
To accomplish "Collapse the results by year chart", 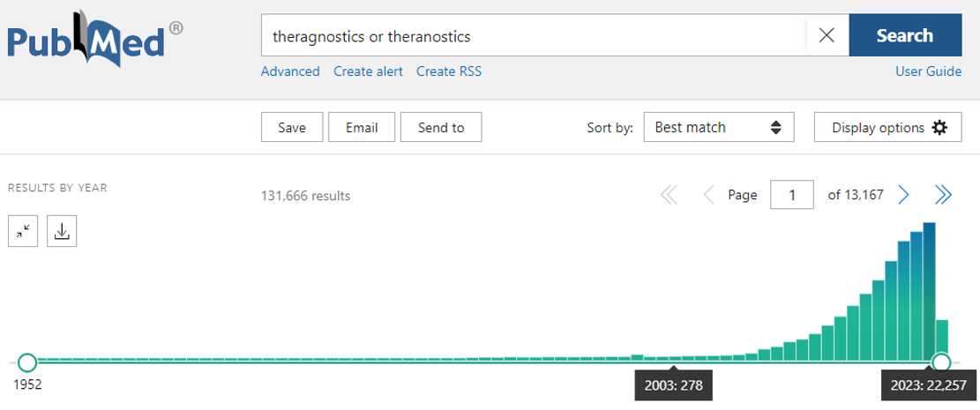I will click(23, 231).
